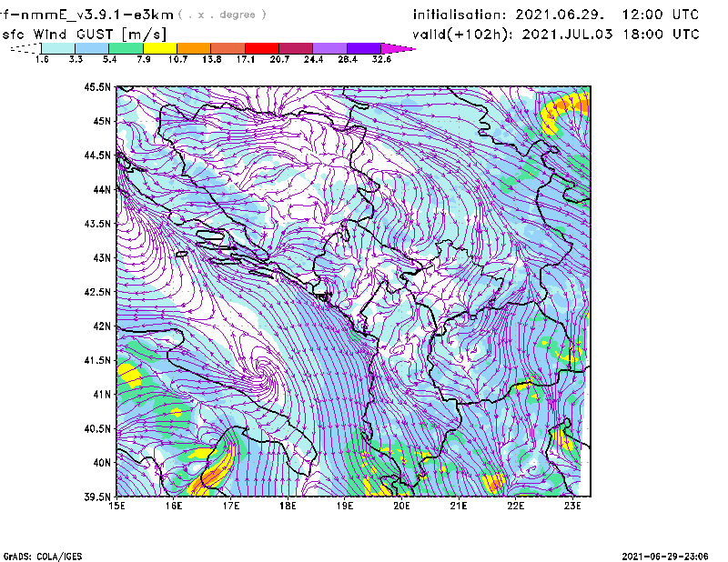Click the '22E' longitude label

click(x=515, y=506)
